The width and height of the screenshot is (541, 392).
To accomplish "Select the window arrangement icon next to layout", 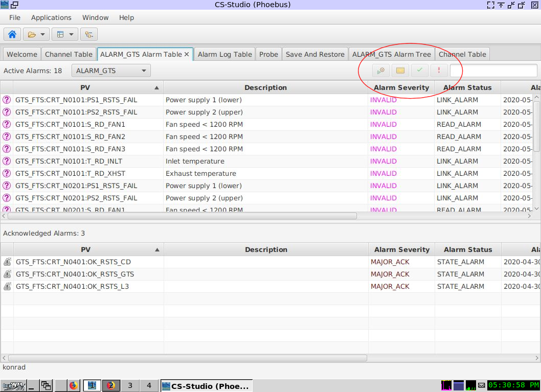I will pyautogui.click(x=88, y=34).
